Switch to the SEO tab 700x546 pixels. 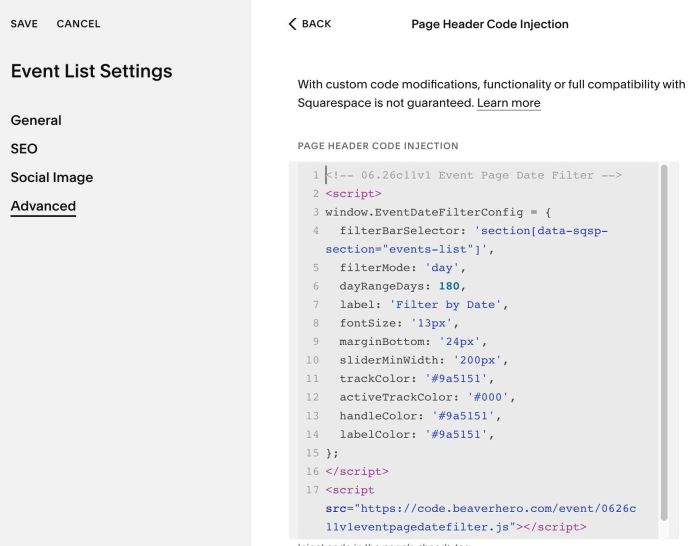[24, 149]
